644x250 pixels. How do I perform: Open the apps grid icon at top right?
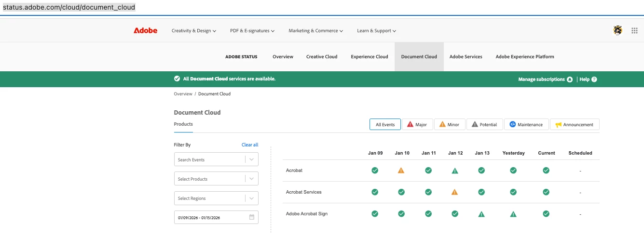coord(634,30)
